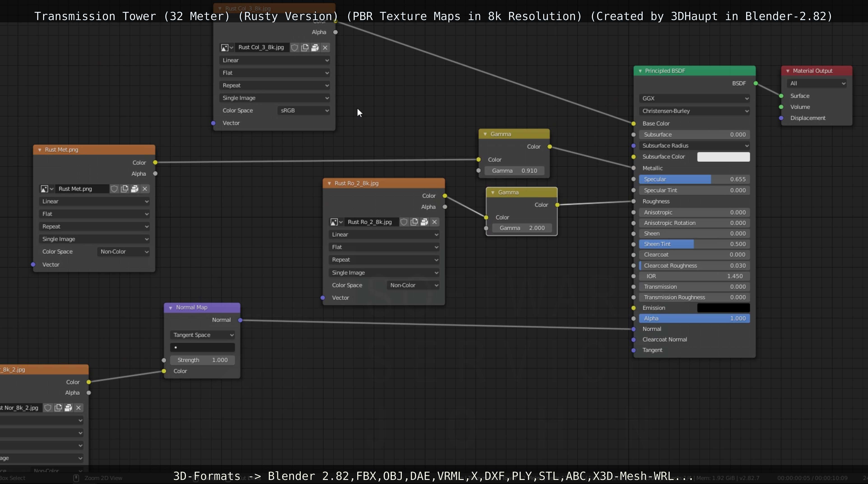Toggle fake user shield on Rust Col_3_8k.jpg
The width and height of the screenshot is (868, 484).
point(294,48)
